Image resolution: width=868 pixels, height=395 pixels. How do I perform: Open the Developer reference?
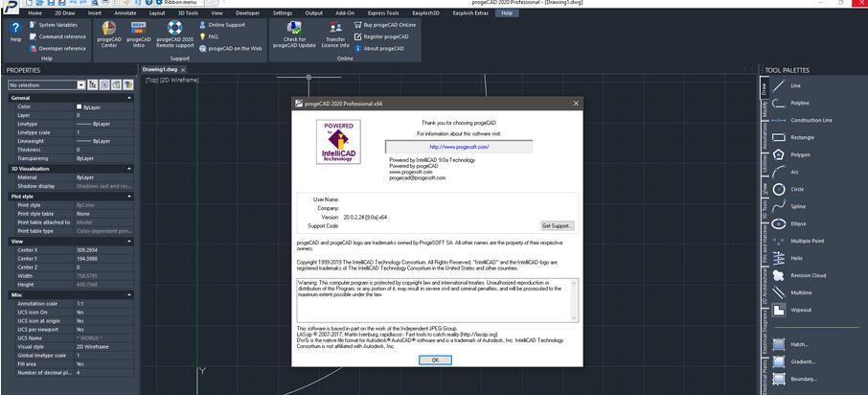point(57,48)
